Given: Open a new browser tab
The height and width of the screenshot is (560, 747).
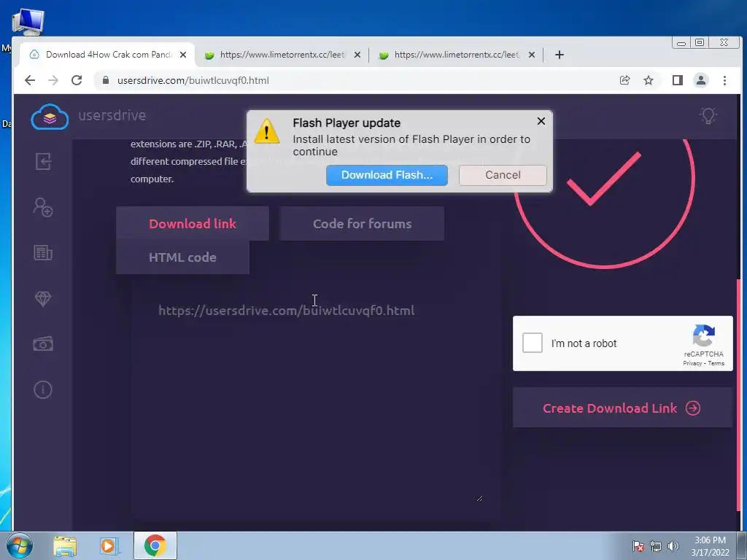Looking at the screenshot, I should [x=560, y=55].
